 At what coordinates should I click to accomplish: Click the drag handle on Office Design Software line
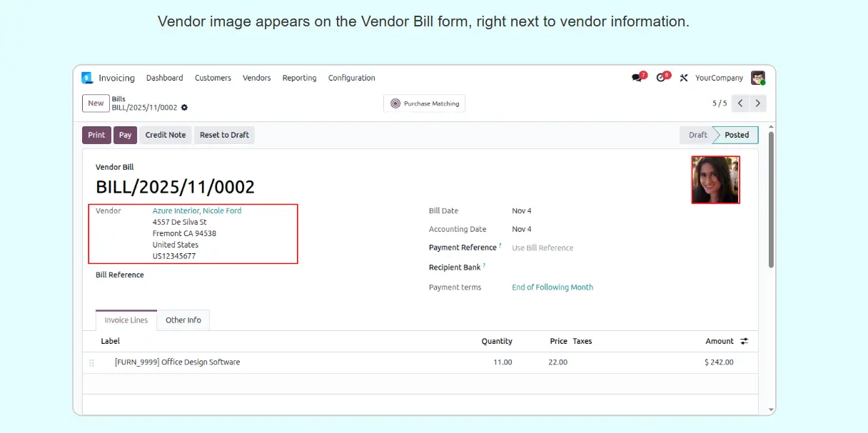[x=91, y=362]
